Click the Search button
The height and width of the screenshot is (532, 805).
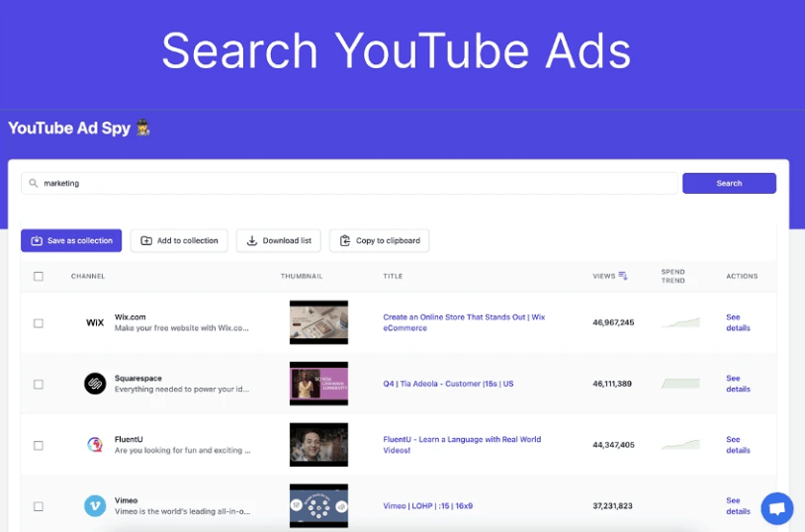729,183
